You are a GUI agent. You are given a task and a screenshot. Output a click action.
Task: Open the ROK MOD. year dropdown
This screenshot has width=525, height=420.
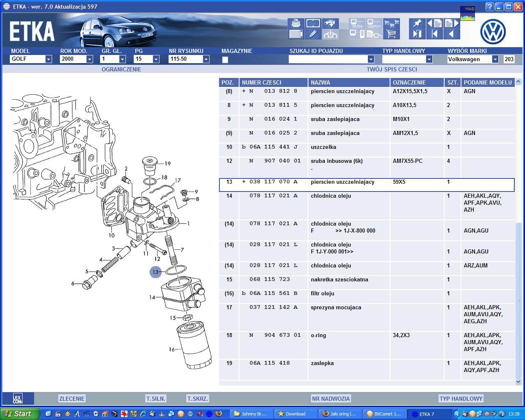(x=89, y=59)
